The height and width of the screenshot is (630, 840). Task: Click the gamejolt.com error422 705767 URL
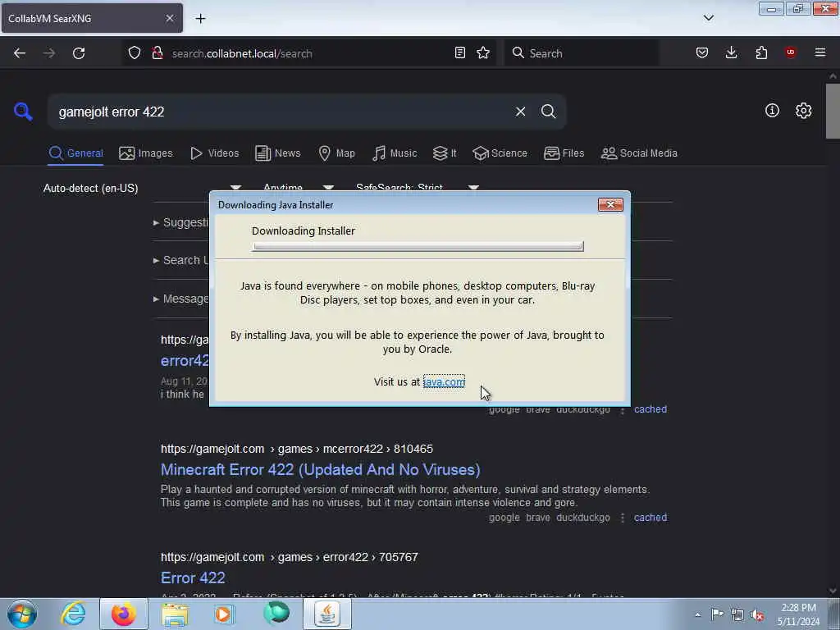click(290, 557)
